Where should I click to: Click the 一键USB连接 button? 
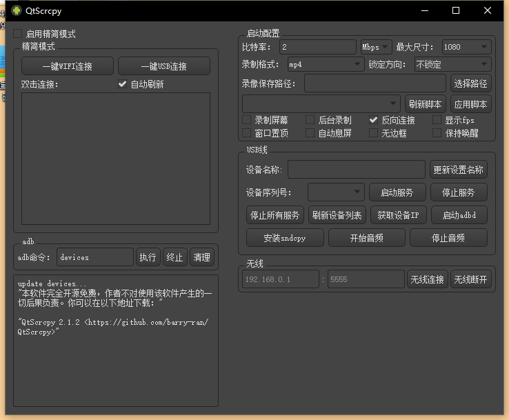point(164,66)
